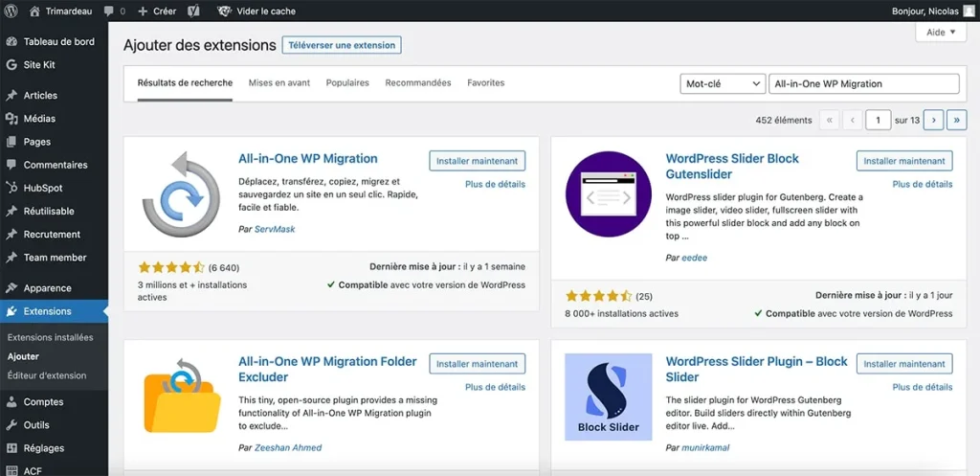Click the Réglages settings icon
This screenshot has height=476, width=980.
[x=11, y=448]
